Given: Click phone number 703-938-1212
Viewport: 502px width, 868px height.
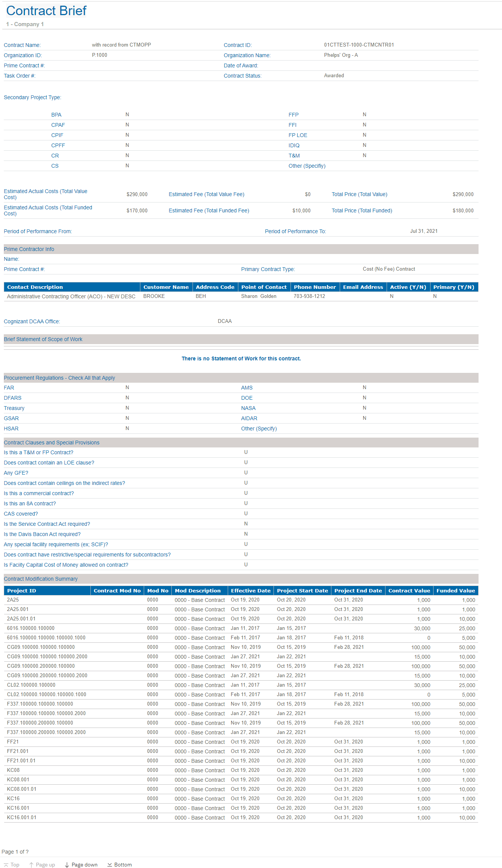Looking at the screenshot, I should click(x=309, y=296).
